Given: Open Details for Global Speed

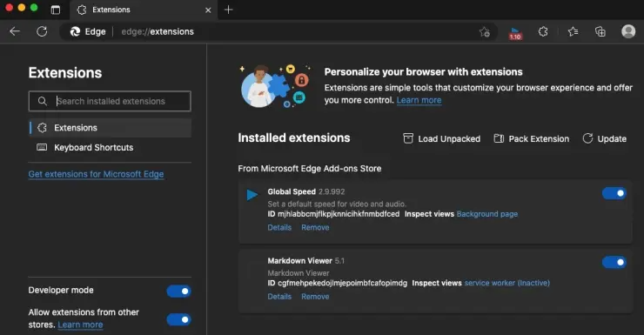Looking at the screenshot, I should (279, 227).
